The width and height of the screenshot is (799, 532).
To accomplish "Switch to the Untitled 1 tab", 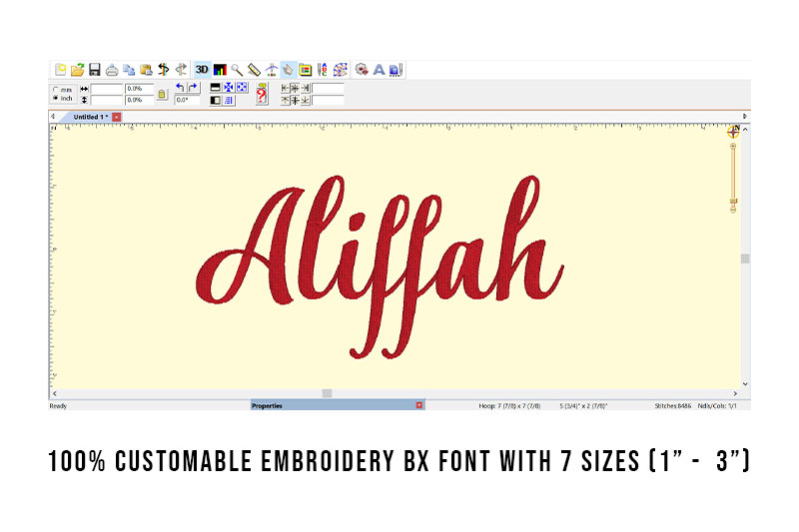I will [90, 117].
